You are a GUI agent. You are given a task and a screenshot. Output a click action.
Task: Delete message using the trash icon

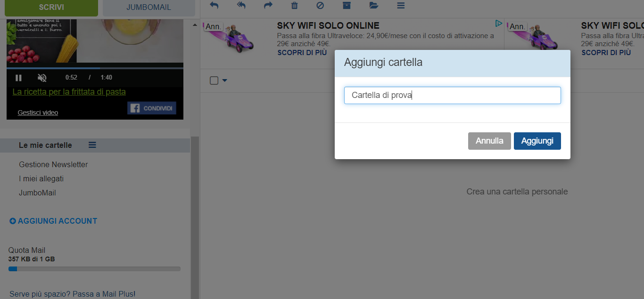click(x=294, y=6)
